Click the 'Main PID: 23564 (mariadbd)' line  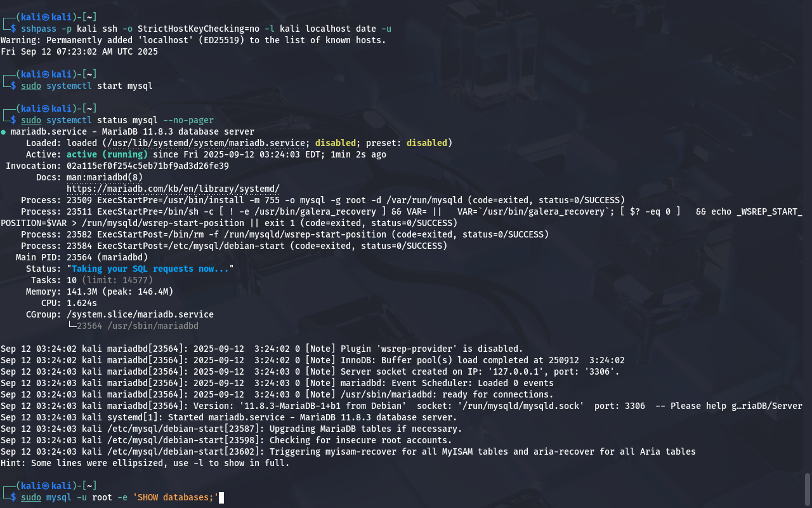82,257
